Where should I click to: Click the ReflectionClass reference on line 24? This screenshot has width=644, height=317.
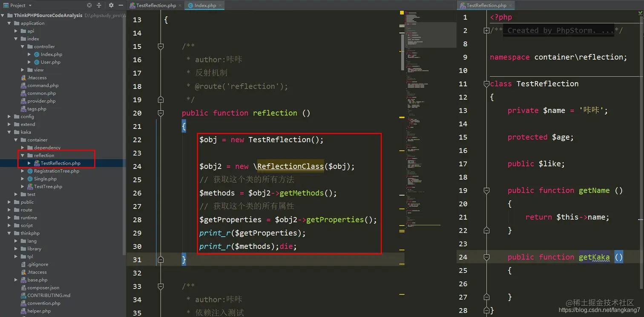pos(290,166)
